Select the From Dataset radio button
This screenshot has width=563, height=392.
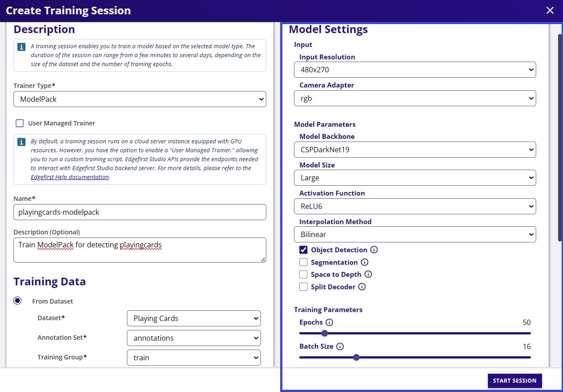(17, 300)
